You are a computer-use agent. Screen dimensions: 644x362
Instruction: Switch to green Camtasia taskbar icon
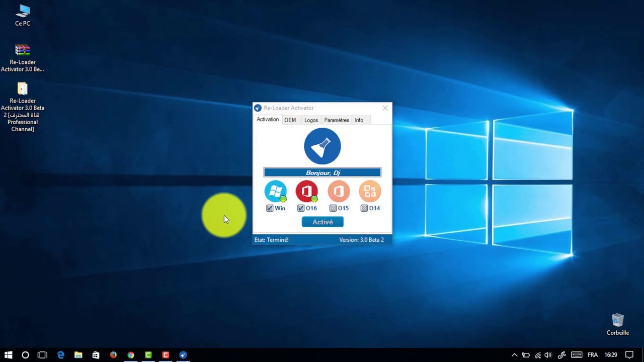[148, 355]
